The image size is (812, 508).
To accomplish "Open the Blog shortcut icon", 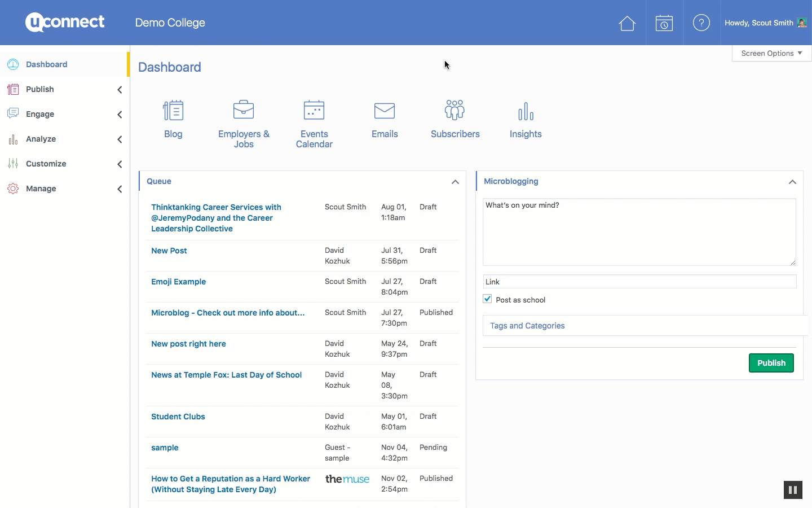I will pyautogui.click(x=173, y=111).
